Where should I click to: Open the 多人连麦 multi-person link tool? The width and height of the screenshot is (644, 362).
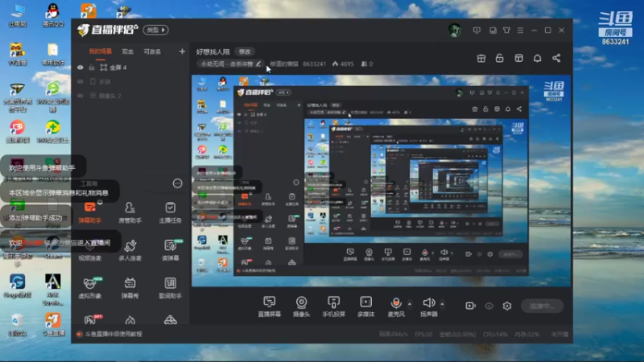tap(130, 250)
